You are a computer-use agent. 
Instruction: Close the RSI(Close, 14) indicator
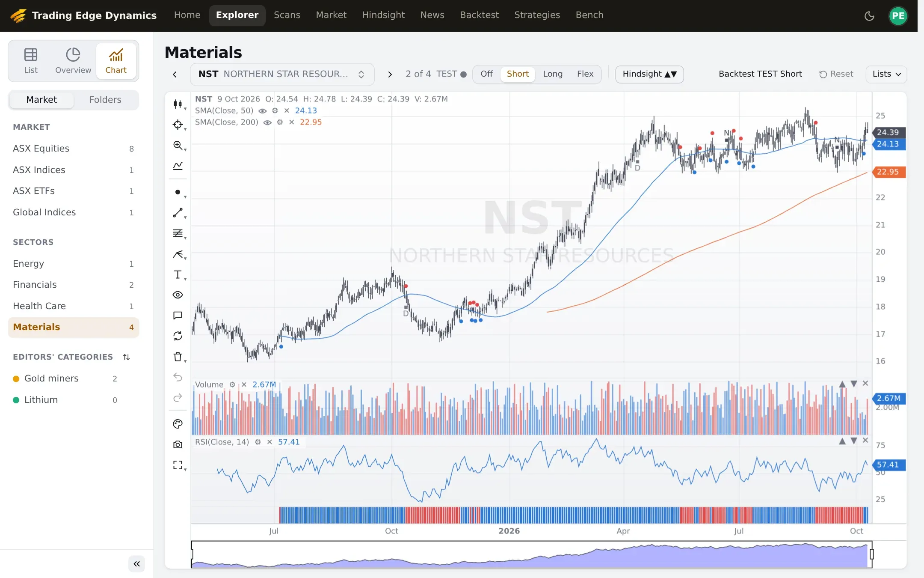[x=269, y=442]
